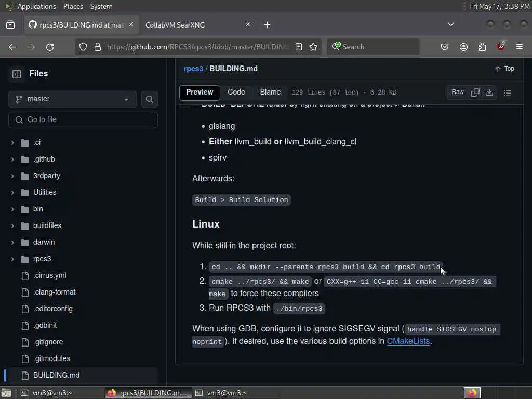
Task: Open the Firefox hamburger menu
Action: 520,47
